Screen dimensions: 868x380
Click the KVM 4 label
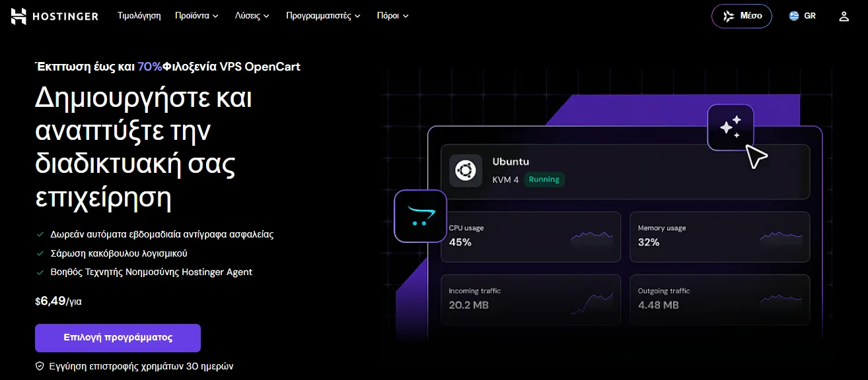(x=505, y=180)
